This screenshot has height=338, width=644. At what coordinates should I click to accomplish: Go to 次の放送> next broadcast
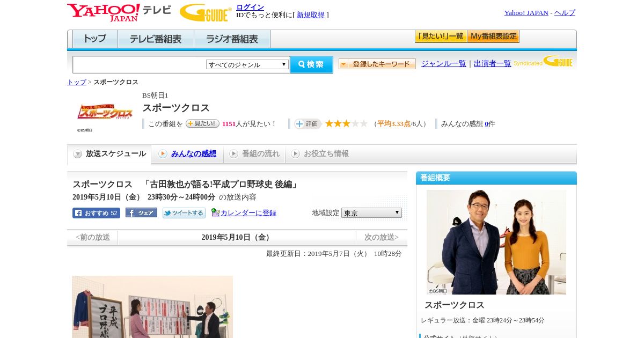[x=382, y=237]
